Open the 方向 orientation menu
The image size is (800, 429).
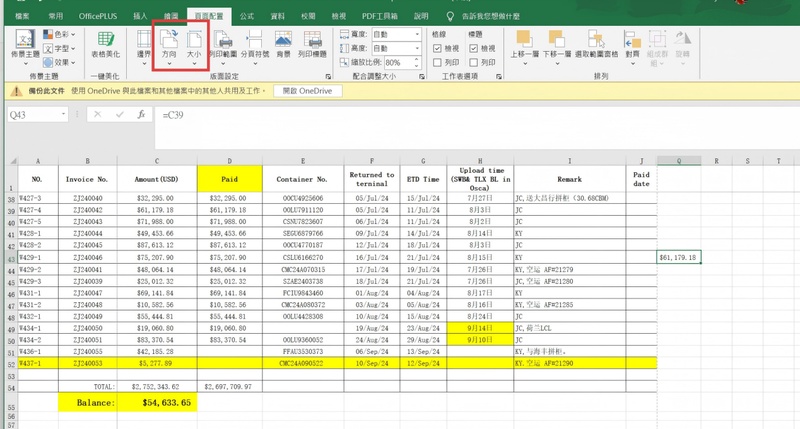169,48
